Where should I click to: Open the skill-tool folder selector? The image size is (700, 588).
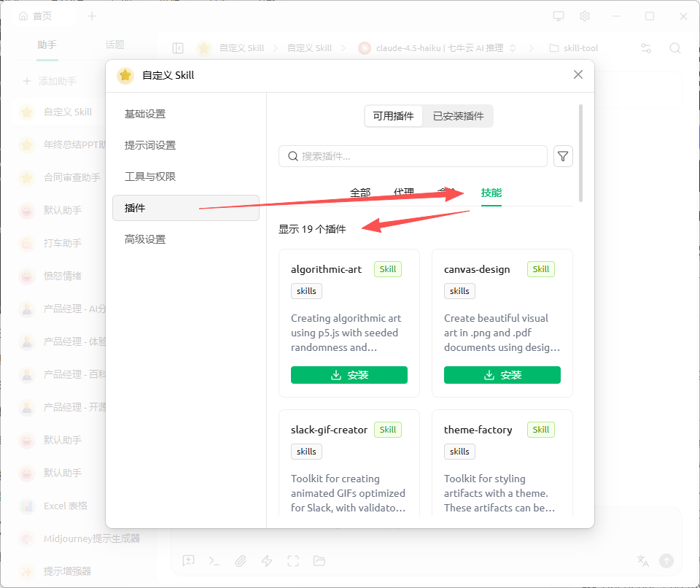coord(573,48)
